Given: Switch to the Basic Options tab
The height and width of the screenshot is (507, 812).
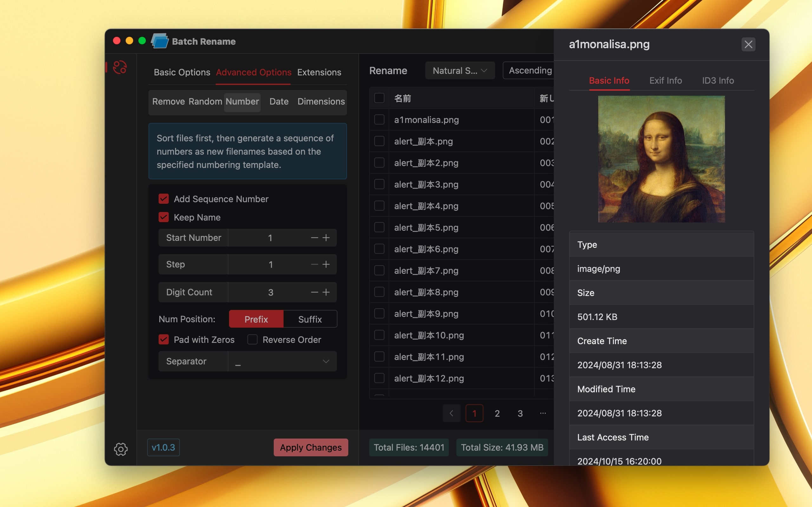Looking at the screenshot, I should tap(181, 71).
